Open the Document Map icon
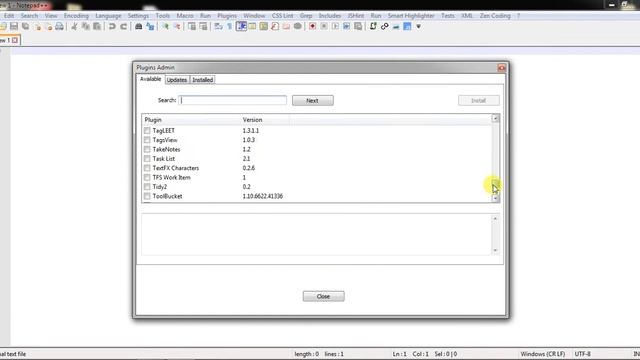Viewport: 640px width, 360px height. tap(264, 27)
